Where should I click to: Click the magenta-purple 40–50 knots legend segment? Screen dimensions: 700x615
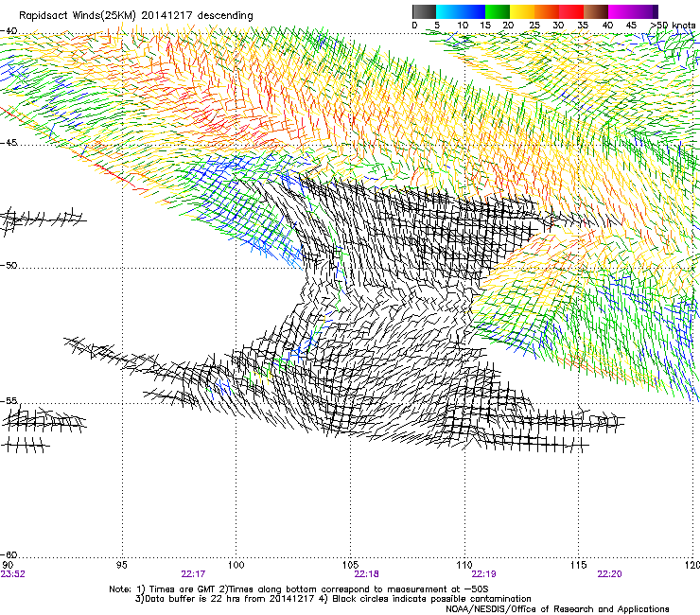tap(633, 11)
